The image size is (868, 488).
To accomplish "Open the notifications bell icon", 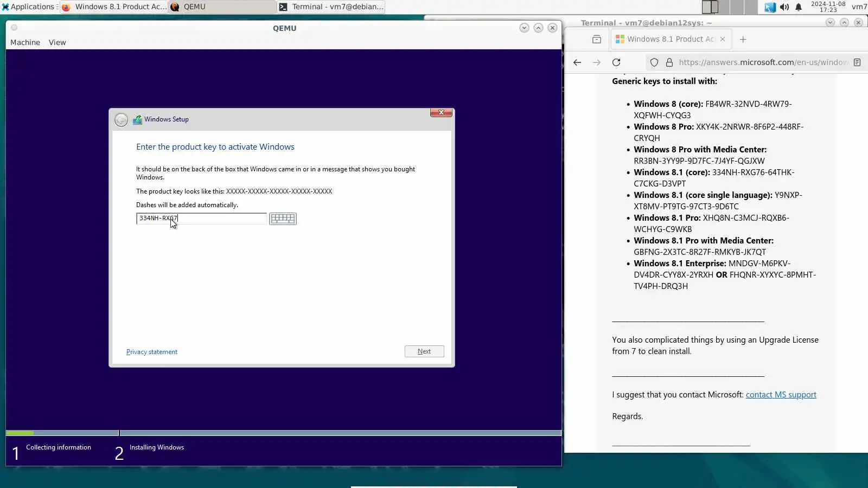I will click(799, 7).
